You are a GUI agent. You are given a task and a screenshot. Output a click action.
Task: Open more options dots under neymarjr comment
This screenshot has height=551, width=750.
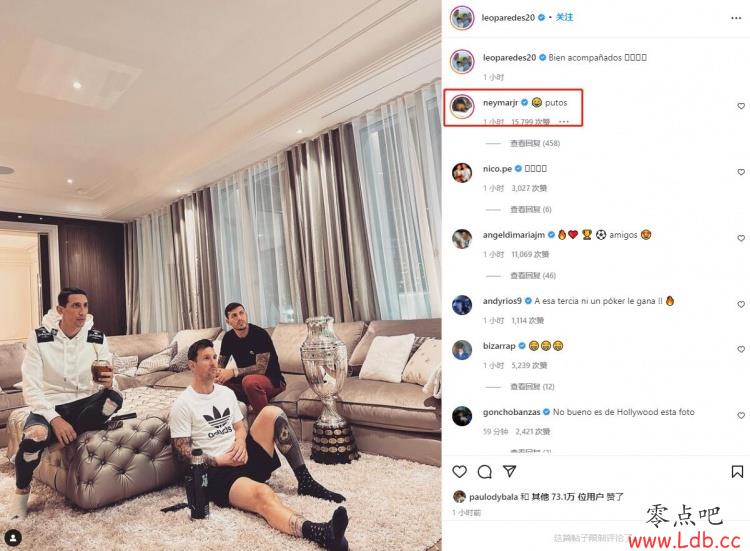pos(564,121)
